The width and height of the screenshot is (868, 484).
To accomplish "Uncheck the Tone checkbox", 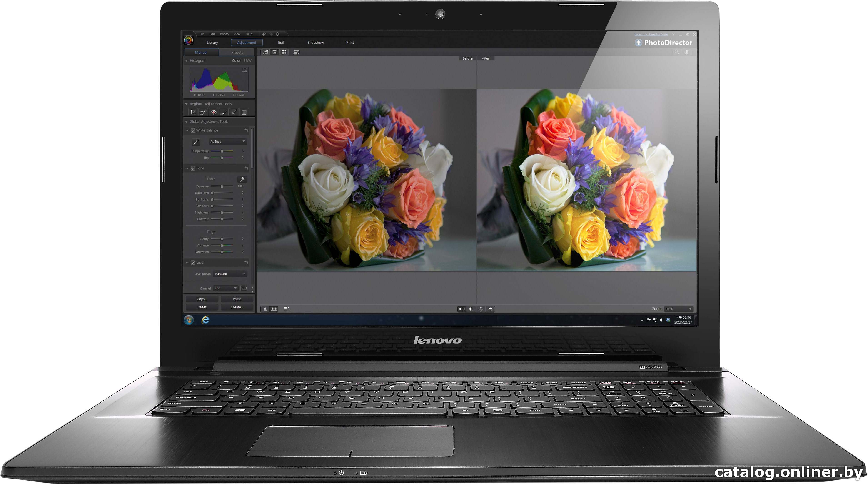I will click(193, 168).
